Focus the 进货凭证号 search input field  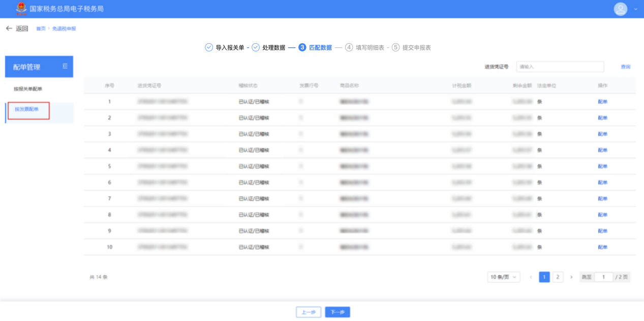(560, 67)
